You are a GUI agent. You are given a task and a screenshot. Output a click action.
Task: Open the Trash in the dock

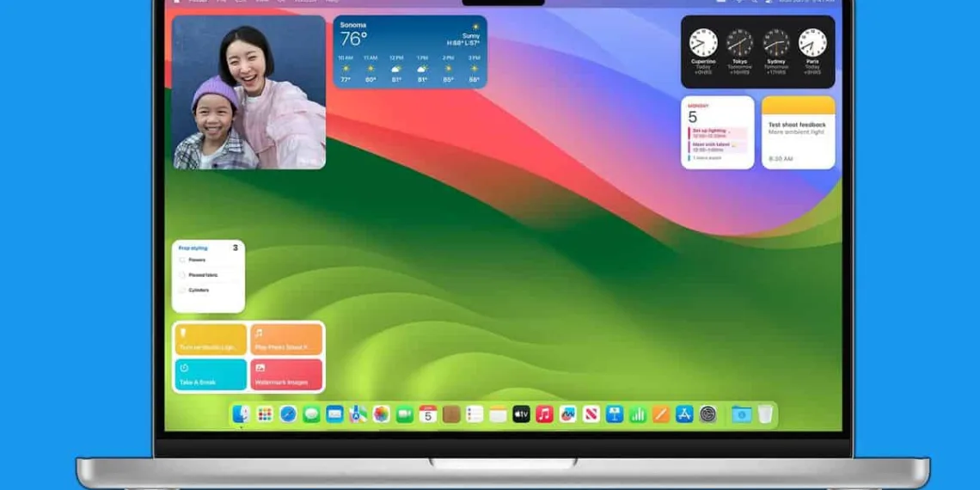(765, 414)
